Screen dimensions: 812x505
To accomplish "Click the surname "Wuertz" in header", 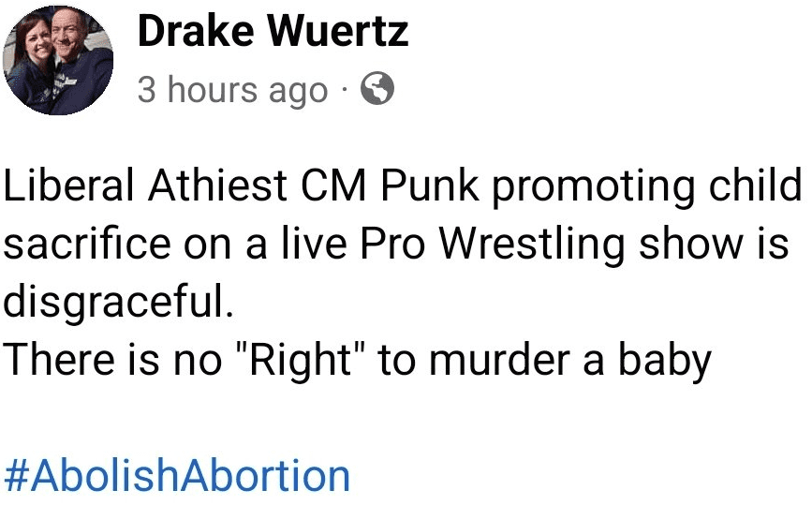I will (x=338, y=33).
